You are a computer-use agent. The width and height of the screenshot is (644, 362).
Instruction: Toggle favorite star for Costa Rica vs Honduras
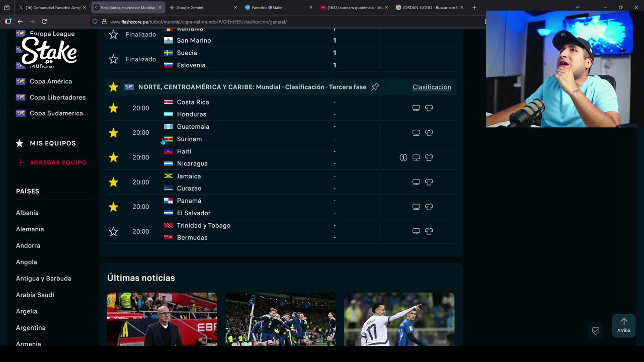pyautogui.click(x=113, y=108)
